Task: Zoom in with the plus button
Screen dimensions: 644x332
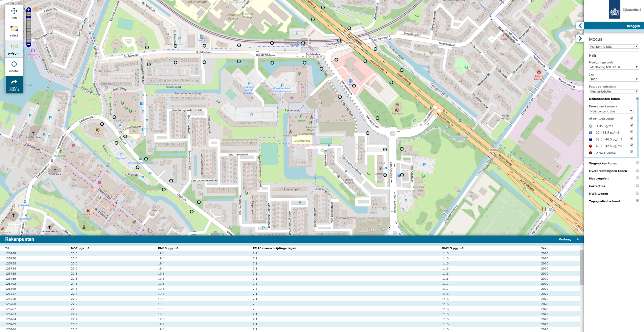Action: tap(29, 10)
